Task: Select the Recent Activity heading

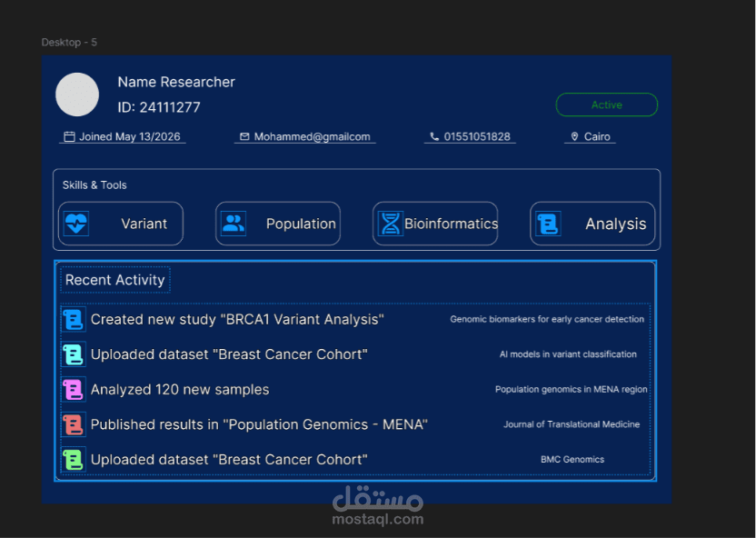Action: [115, 280]
